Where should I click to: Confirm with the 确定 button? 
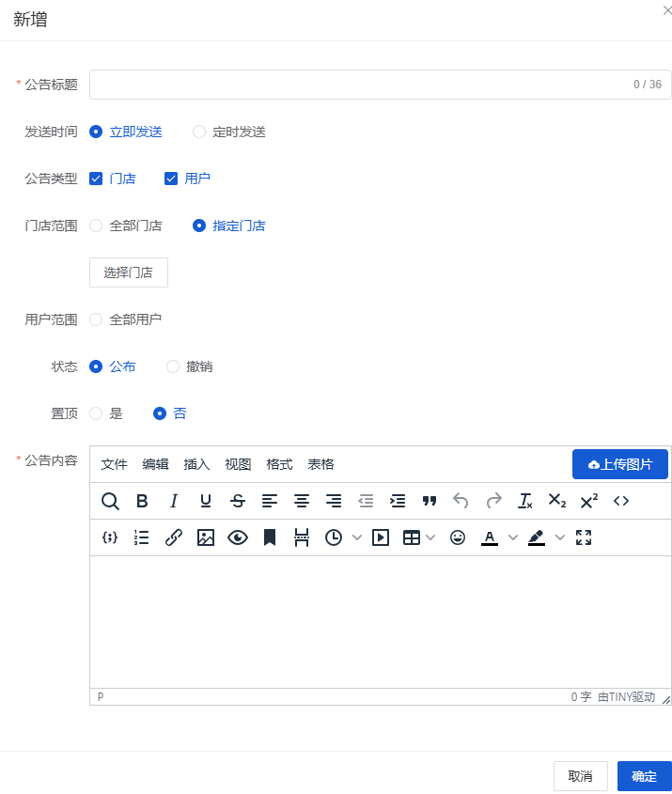pos(644,776)
